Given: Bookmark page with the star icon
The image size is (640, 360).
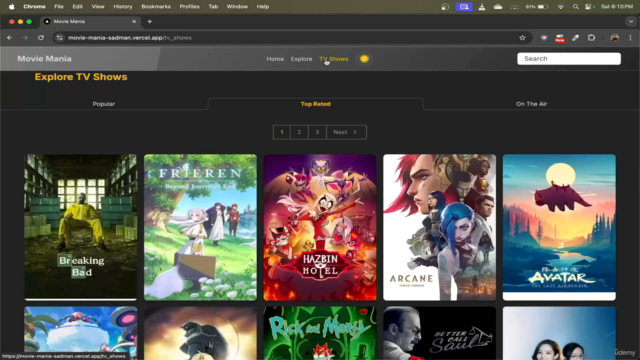Looking at the screenshot, I should [522, 38].
